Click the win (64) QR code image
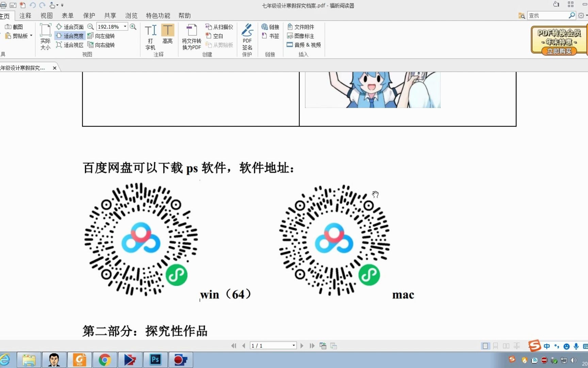This screenshot has height=368, width=588. (141, 239)
